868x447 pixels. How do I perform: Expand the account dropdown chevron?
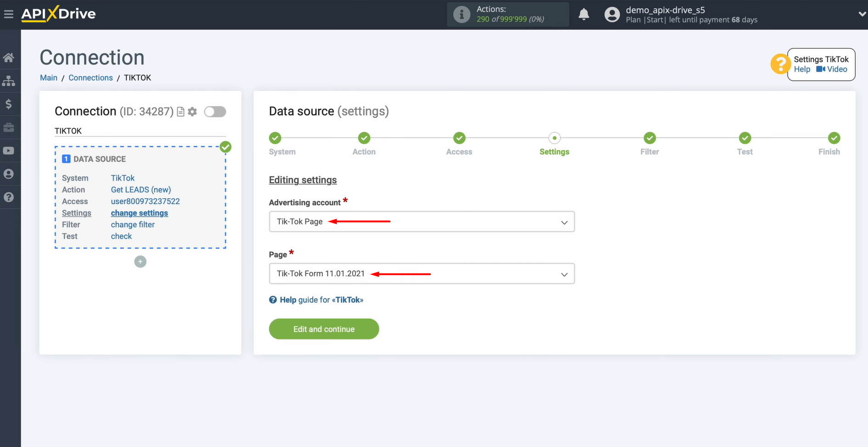862,14
